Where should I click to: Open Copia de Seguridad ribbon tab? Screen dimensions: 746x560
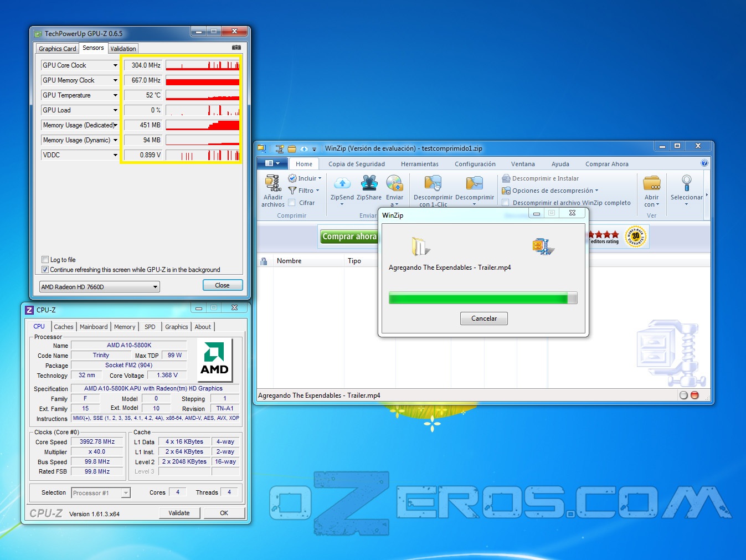pos(357,164)
